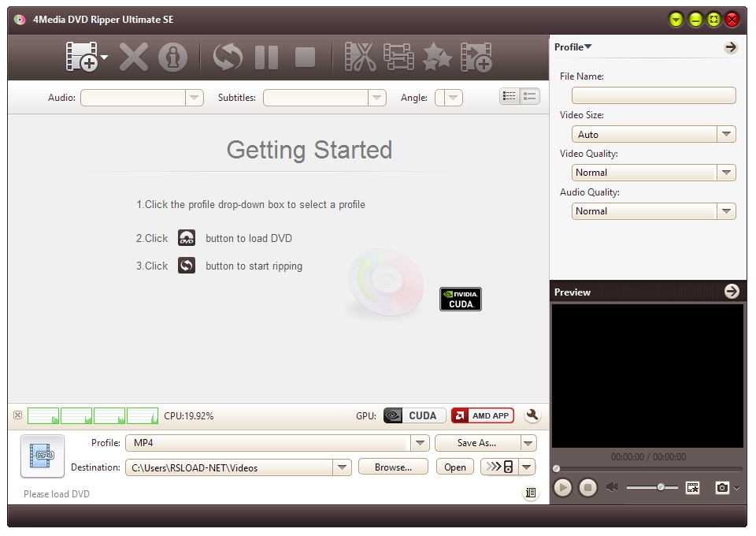This screenshot has width=756, height=536.
Task: Click the preview clip filmstrip icon
Action: [x=692, y=488]
